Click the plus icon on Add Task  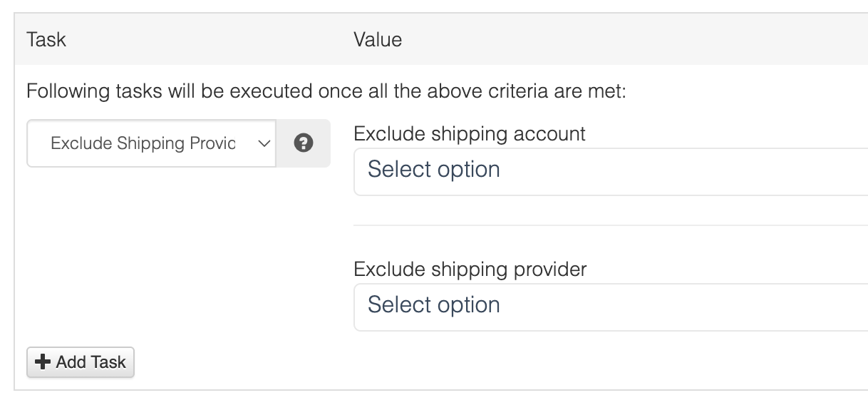pos(43,362)
